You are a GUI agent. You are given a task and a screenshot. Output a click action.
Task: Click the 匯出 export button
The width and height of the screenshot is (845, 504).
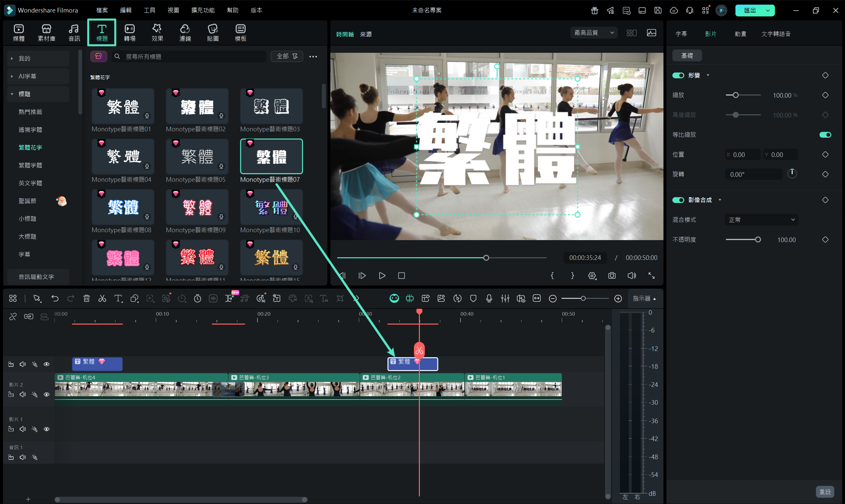click(x=750, y=10)
